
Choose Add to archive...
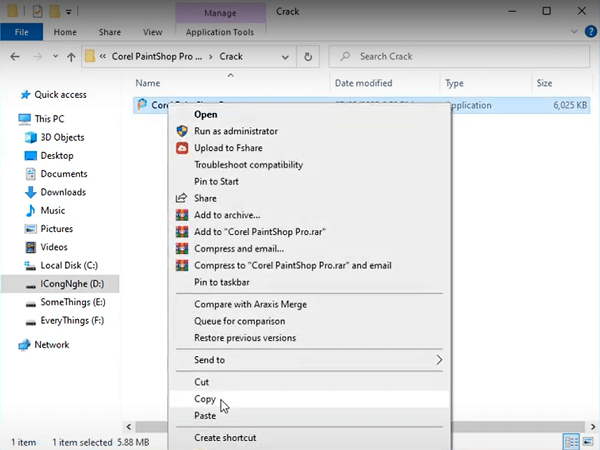227,215
